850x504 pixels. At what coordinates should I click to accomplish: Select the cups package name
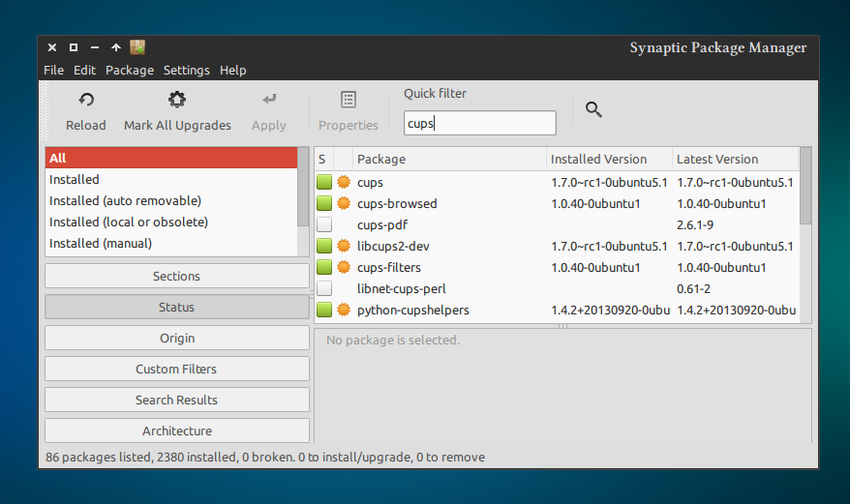point(370,183)
